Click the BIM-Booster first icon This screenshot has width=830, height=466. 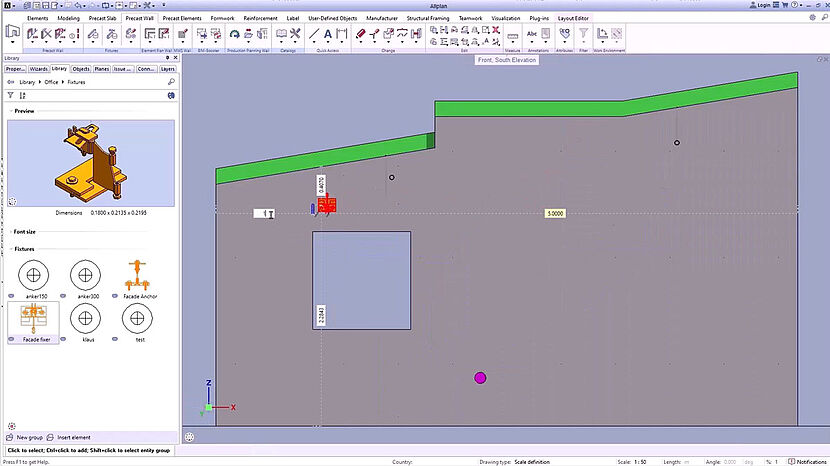[x=202, y=34]
